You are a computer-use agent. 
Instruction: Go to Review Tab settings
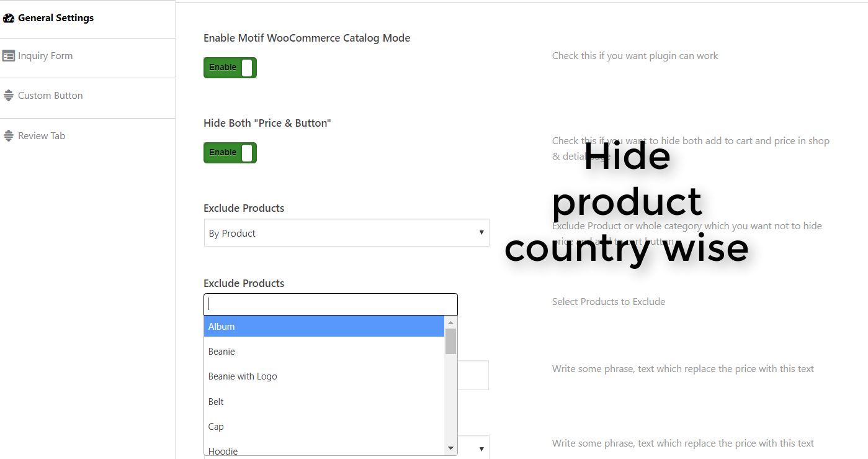coord(42,136)
